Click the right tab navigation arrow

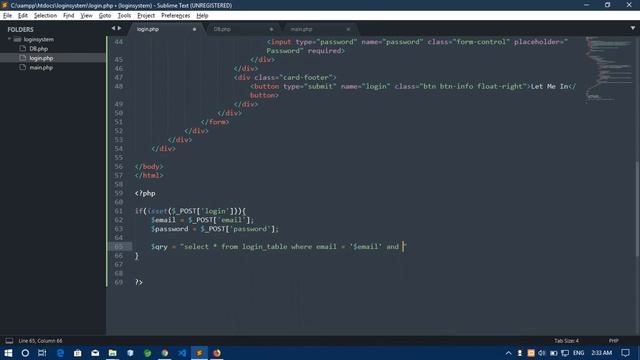[x=120, y=28]
